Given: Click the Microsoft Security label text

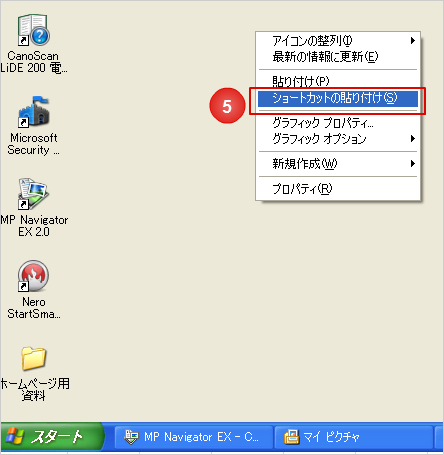Looking at the screenshot, I should 33,144.
